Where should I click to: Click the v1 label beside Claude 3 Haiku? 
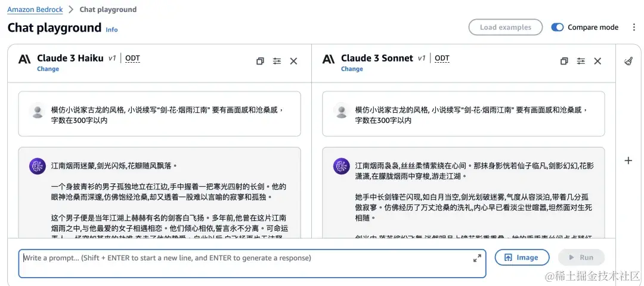(x=112, y=59)
